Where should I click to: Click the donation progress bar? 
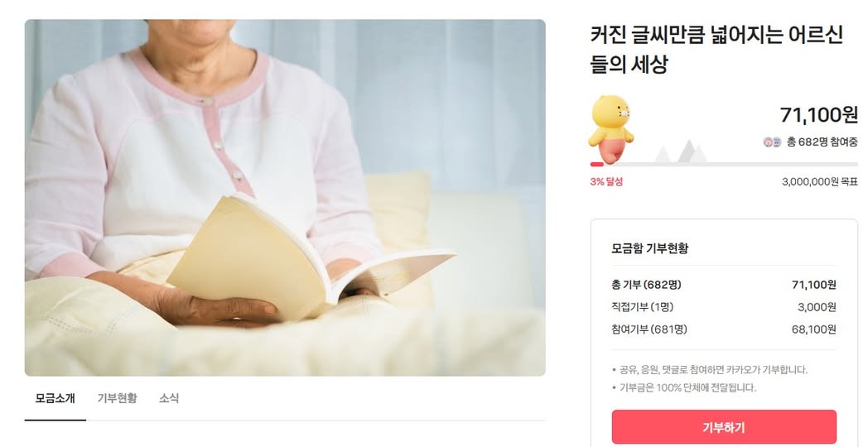pyautogui.click(x=724, y=164)
